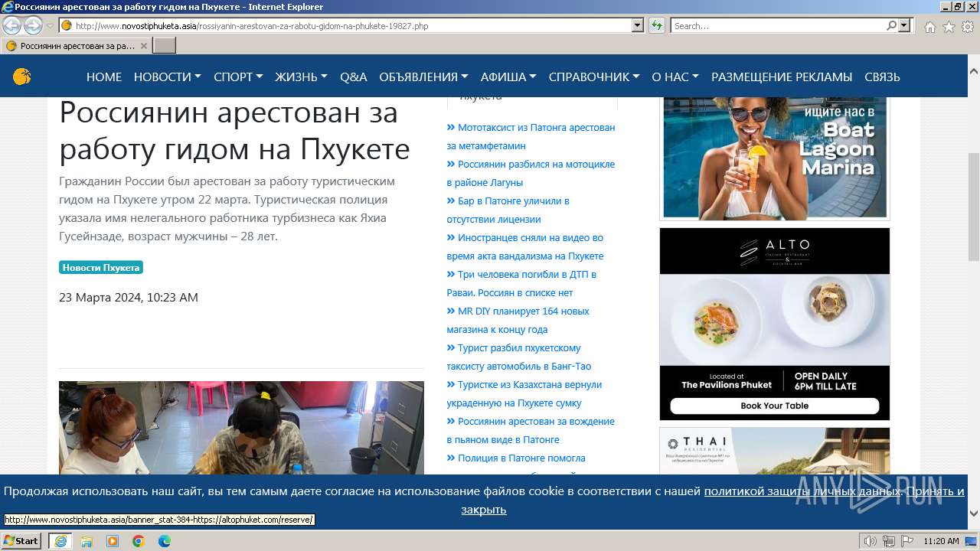Open РАЗМЕЩЕНИЕ РЕКЛАМЫ page
Image resolution: width=980 pixels, height=551 pixels.
point(782,77)
